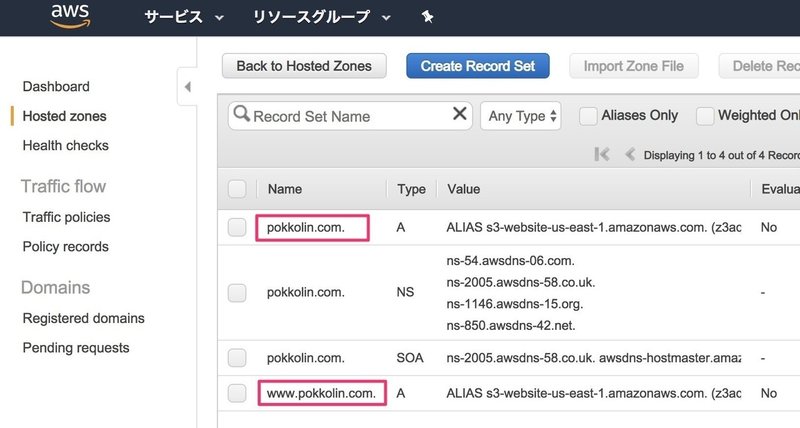The width and height of the screenshot is (800, 428).
Task: Open Hosted zones in the sidebar
Action: click(64, 116)
